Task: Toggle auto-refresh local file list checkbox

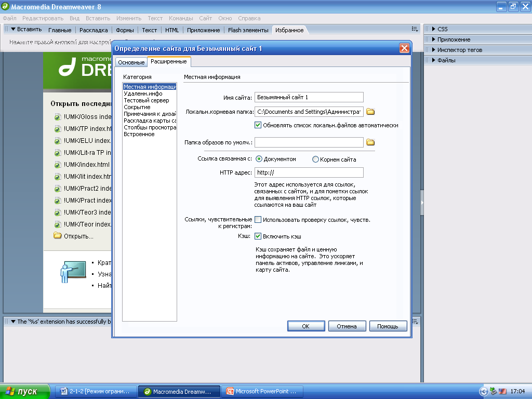Action: (258, 125)
